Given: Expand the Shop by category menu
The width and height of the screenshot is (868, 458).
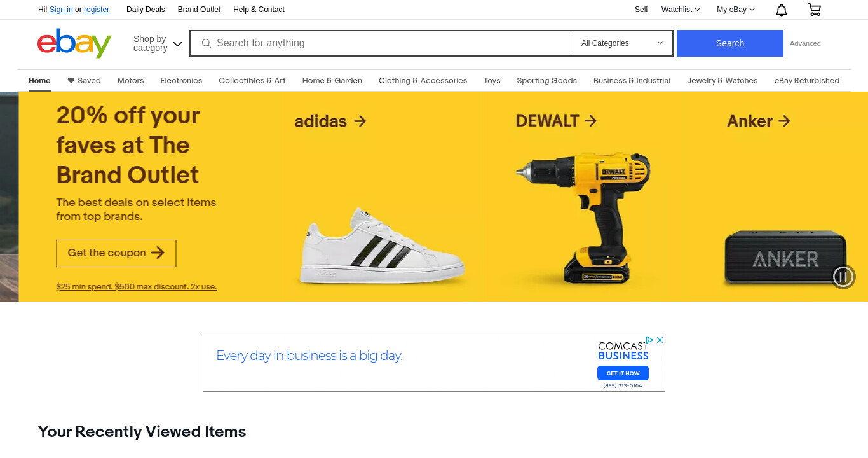Looking at the screenshot, I should (x=158, y=43).
